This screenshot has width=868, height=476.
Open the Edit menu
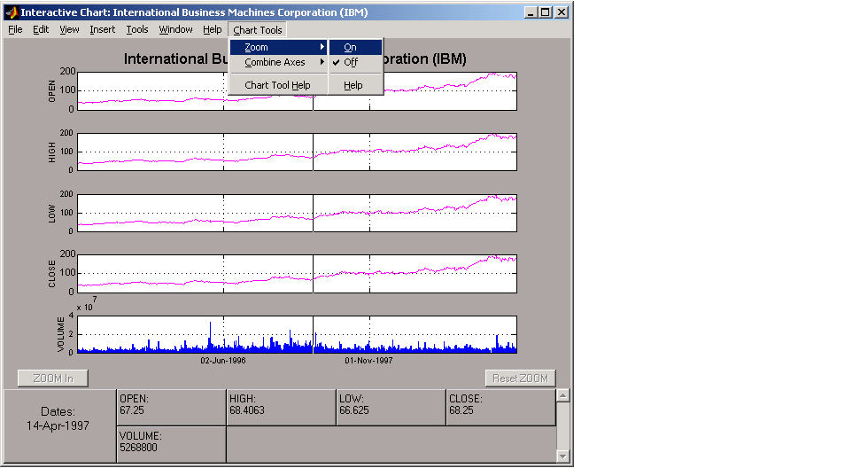(41, 30)
